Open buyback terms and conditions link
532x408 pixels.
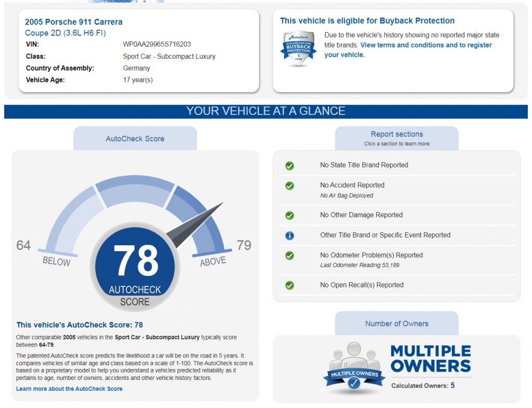click(408, 50)
